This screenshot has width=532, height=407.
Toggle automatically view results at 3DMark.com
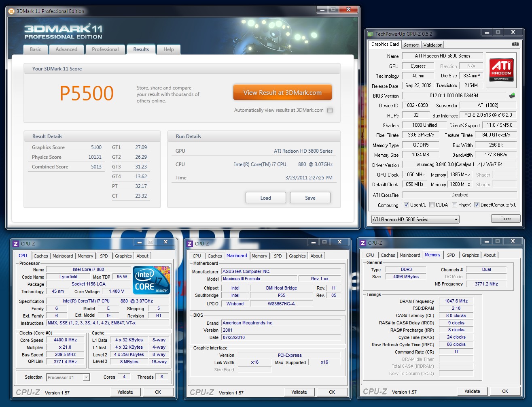tap(330, 110)
